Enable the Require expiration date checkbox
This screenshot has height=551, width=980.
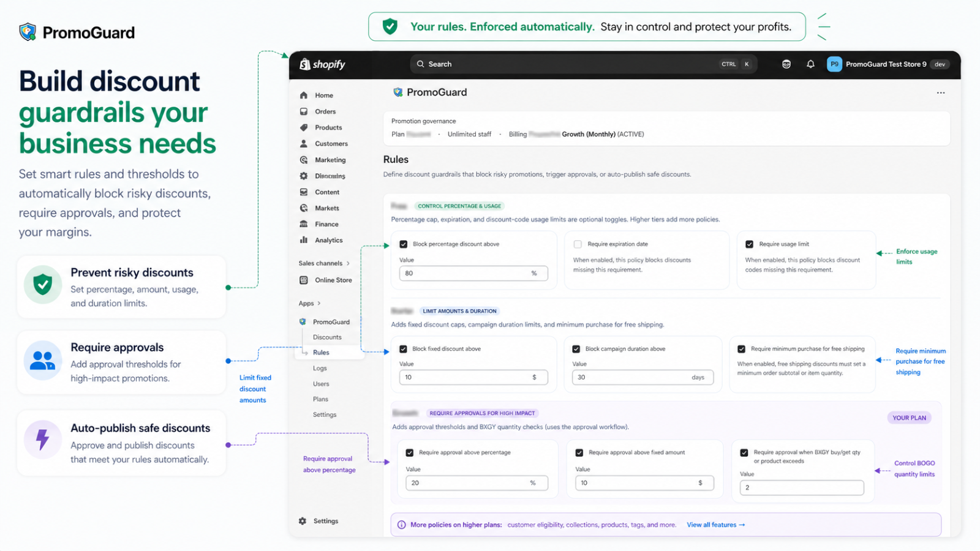pos(578,244)
